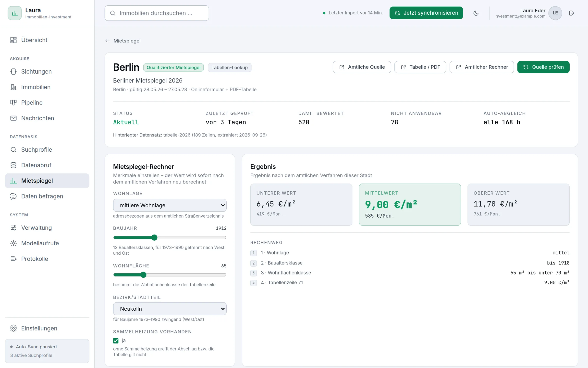Click the Mietspiegel bar chart icon

tap(13, 181)
